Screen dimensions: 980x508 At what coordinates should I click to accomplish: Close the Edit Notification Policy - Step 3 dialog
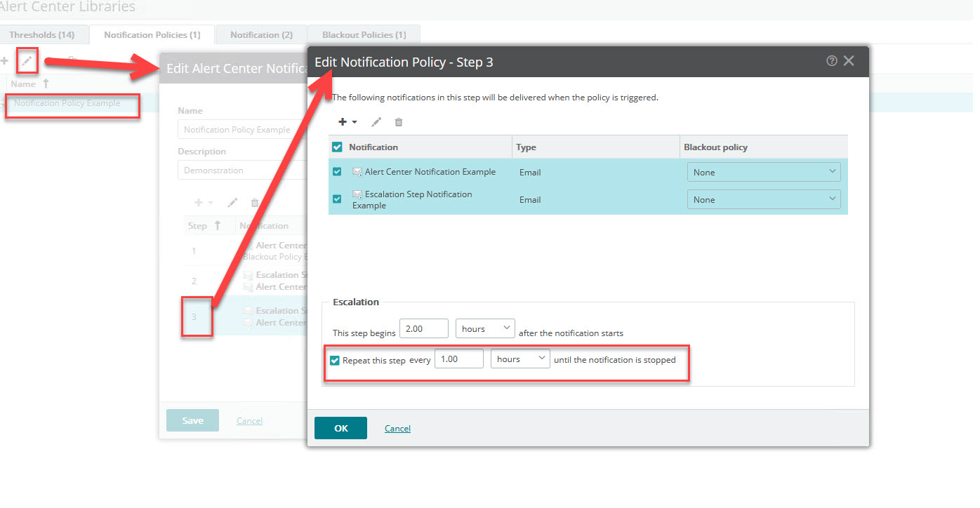tap(849, 61)
